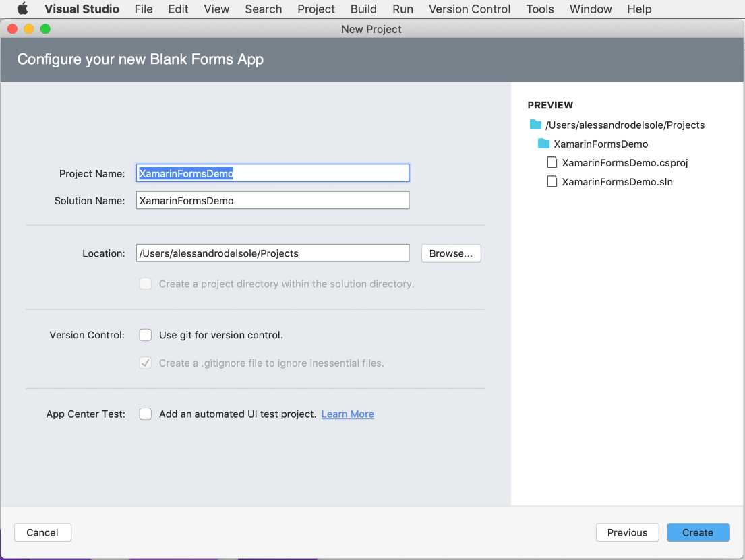Open the Edit menu
Image resolution: width=745 pixels, height=560 pixels.
point(178,9)
